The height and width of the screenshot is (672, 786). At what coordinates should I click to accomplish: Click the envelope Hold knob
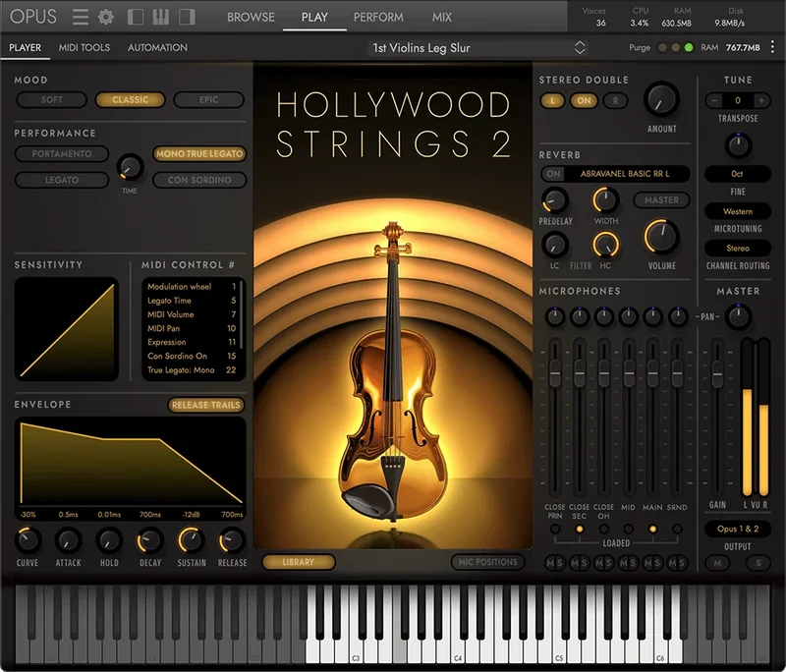coord(109,540)
